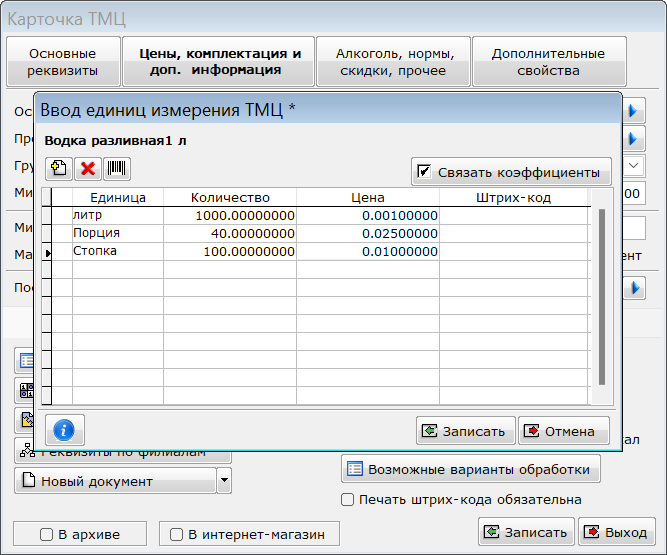This screenshot has width=667, height=555.
Task: Open 'Алкоголь, нормы, скидки, прочее' tab
Action: click(x=393, y=62)
